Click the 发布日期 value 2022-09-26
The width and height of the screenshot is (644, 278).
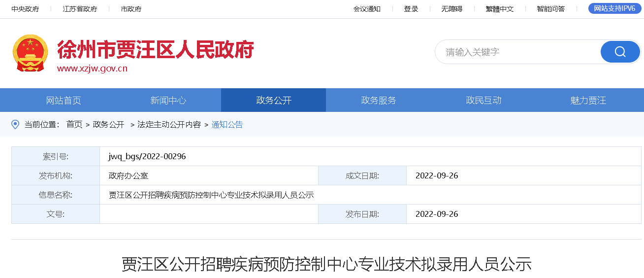pyautogui.click(x=437, y=214)
